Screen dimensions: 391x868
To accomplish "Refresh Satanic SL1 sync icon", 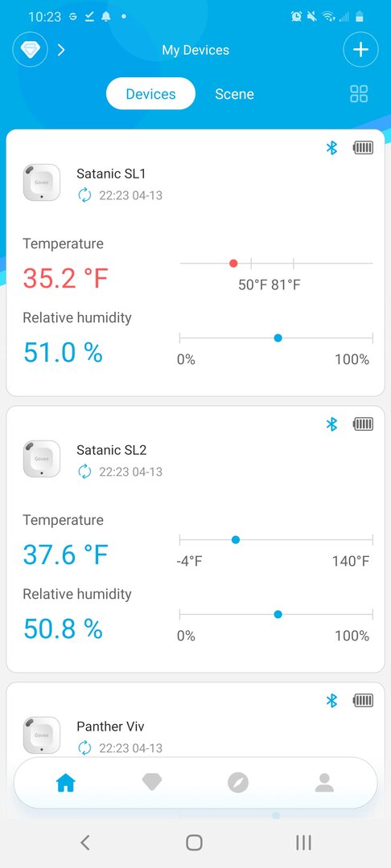I will [84, 194].
